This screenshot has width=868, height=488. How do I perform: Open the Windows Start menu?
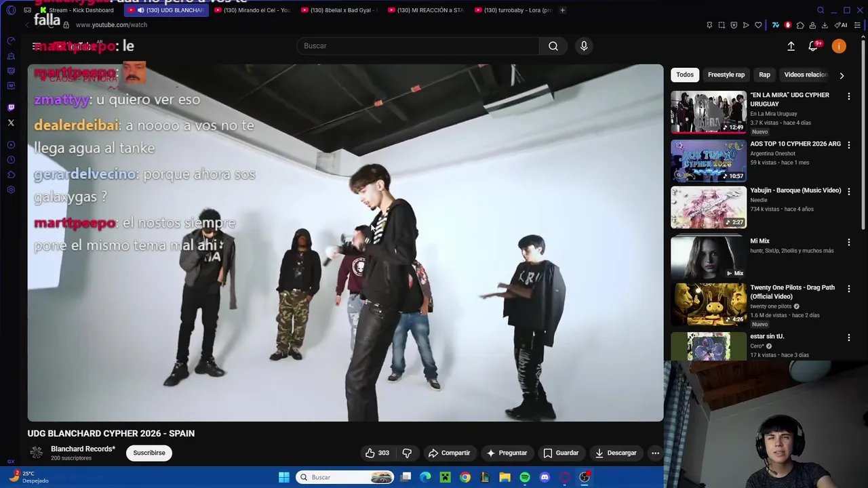284,477
